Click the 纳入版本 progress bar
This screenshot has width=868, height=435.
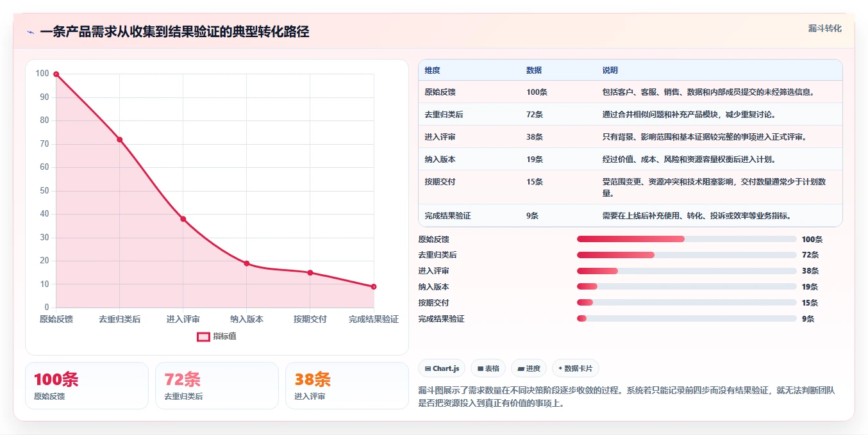coord(687,287)
